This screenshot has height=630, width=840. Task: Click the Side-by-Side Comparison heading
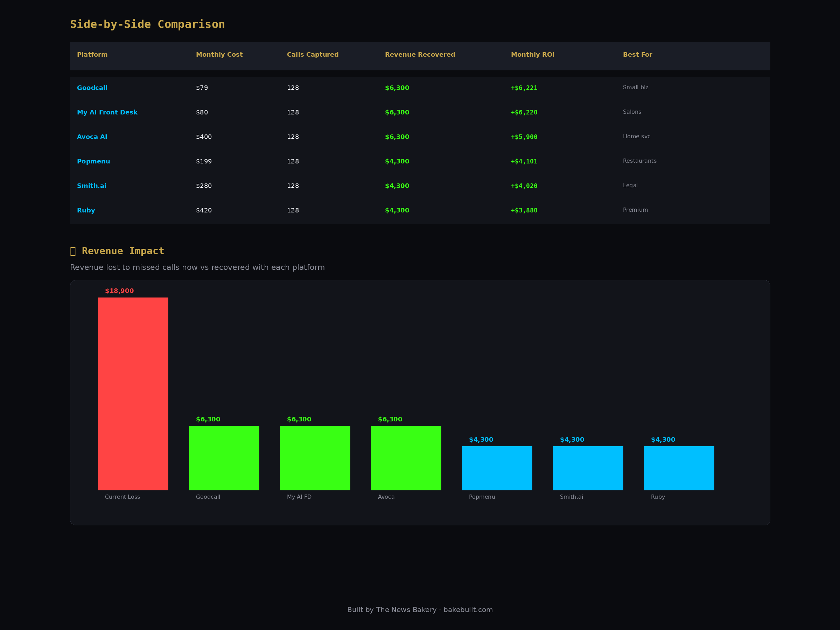(147, 24)
